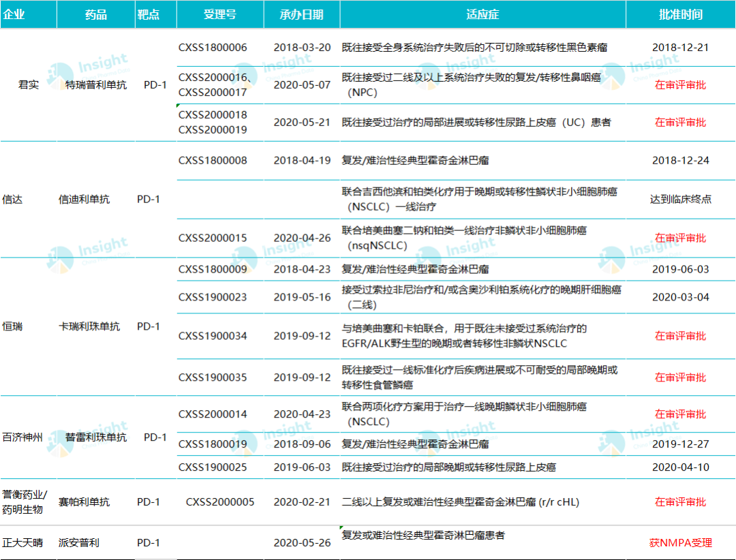The height and width of the screenshot is (560, 736).
Task: Select the 信迪利单抗 drug cell
Action: point(84,199)
